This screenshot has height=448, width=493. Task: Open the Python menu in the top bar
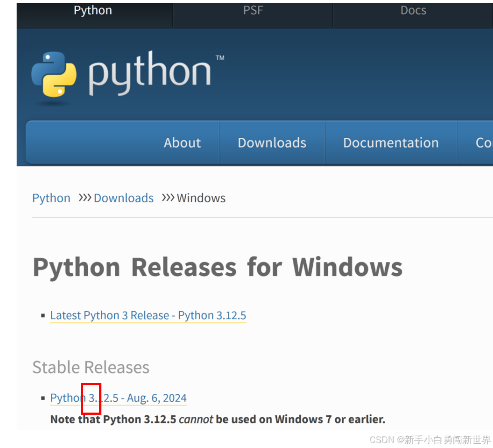(92, 10)
